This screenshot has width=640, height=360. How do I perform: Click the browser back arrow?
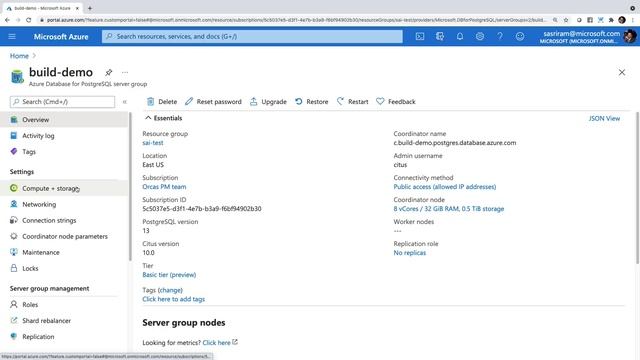[x=7, y=20]
